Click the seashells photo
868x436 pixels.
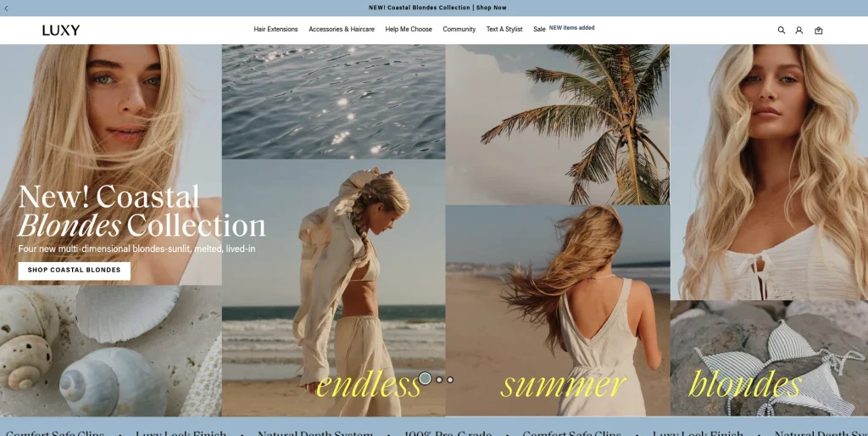111,350
